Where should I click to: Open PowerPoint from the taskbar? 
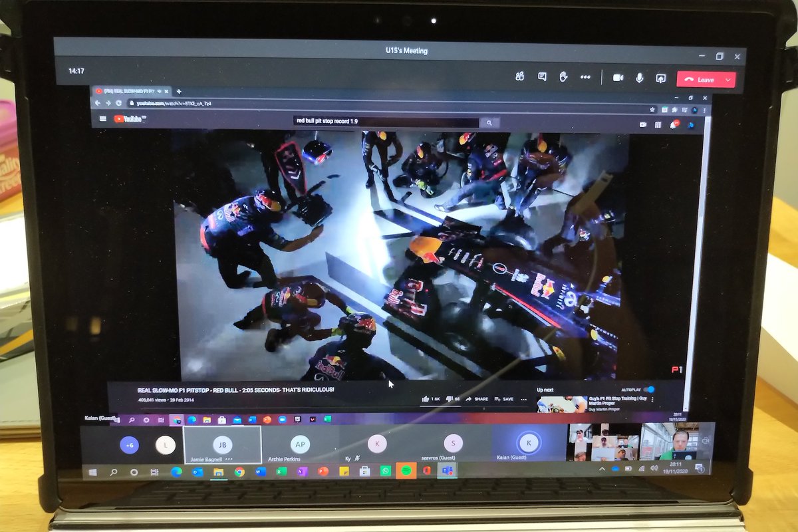(x=323, y=471)
